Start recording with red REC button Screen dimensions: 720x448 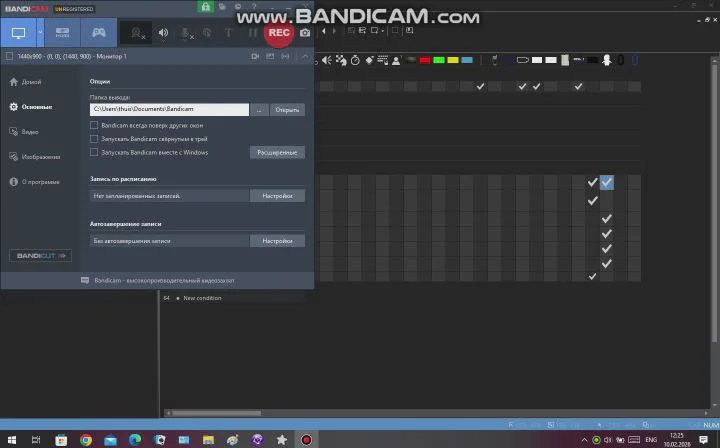coord(279,33)
